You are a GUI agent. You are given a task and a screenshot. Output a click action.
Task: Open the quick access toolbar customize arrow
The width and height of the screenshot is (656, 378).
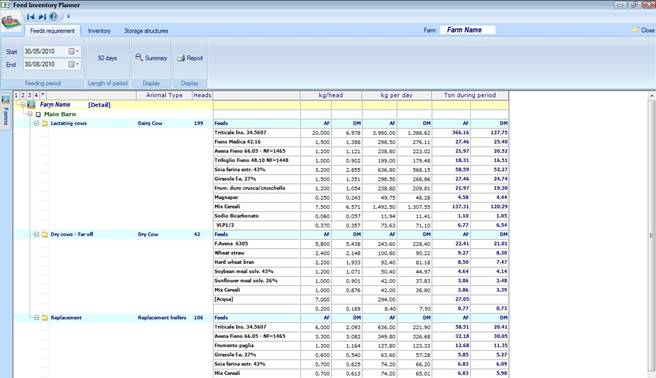point(68,17)
